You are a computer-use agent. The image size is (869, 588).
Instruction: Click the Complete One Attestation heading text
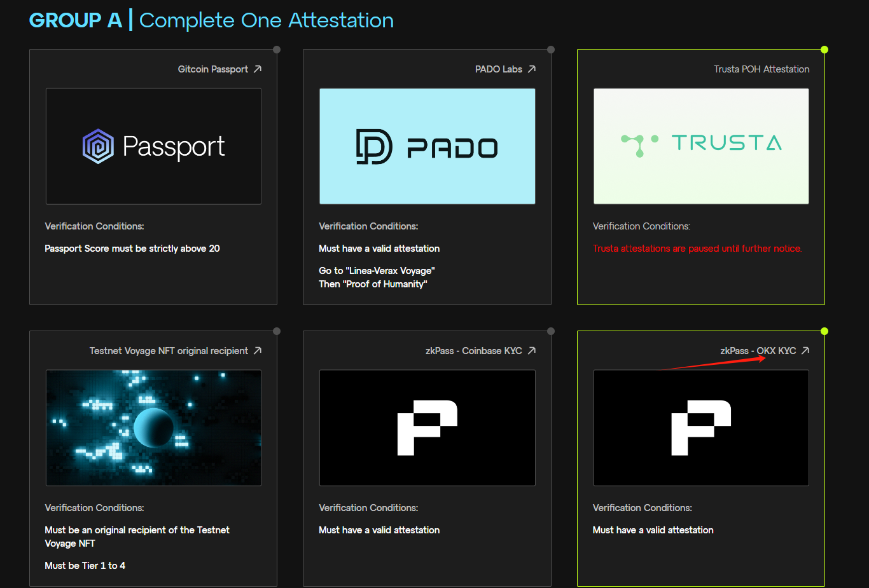(x=267, y=20)
